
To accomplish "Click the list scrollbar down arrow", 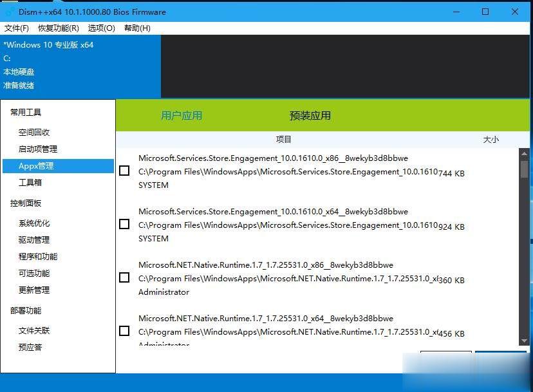I will point(524,341).
